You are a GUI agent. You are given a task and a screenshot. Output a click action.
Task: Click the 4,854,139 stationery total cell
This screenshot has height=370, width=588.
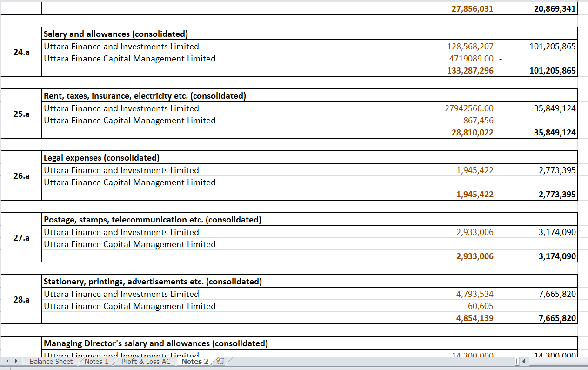(x=472, y=318)
